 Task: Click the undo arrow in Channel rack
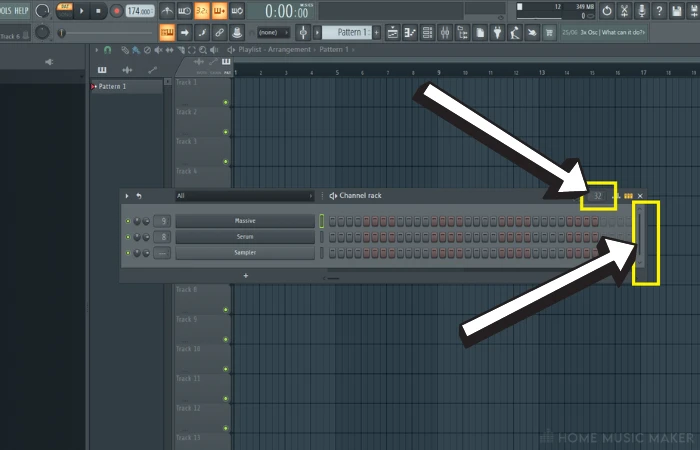(x=138, y=196)
